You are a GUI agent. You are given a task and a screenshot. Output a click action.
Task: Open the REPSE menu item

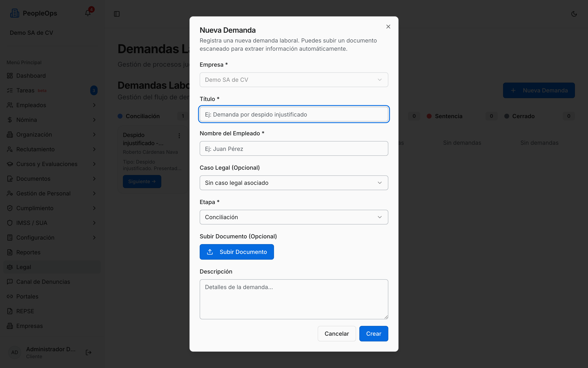click(x=52, y=311)
